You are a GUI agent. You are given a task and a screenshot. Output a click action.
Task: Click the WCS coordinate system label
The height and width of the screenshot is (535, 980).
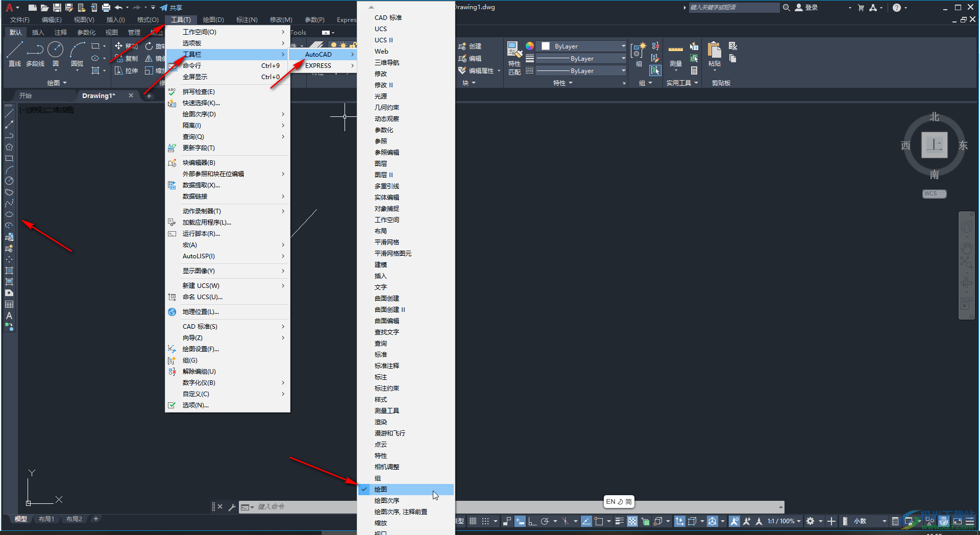(934, 193)
